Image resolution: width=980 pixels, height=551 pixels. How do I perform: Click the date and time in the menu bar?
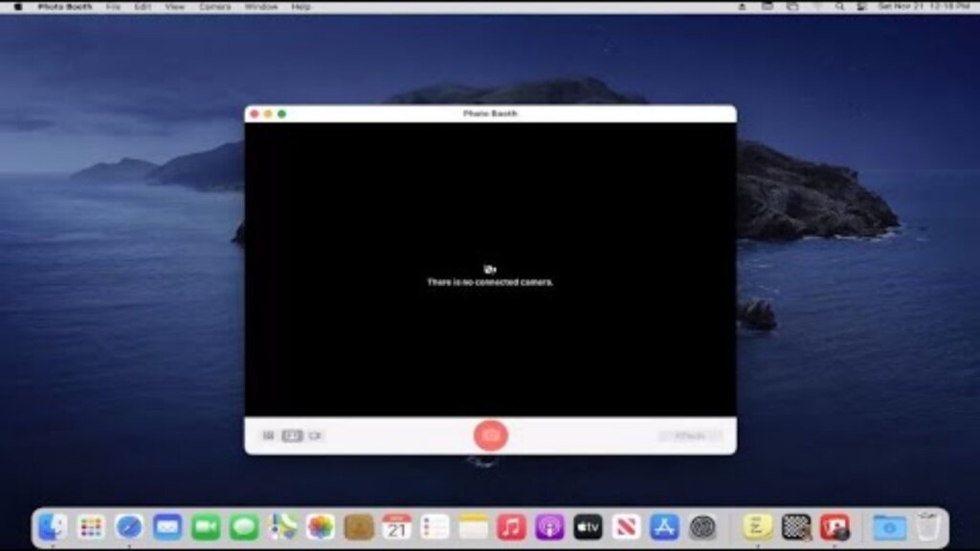click(924, 7)
